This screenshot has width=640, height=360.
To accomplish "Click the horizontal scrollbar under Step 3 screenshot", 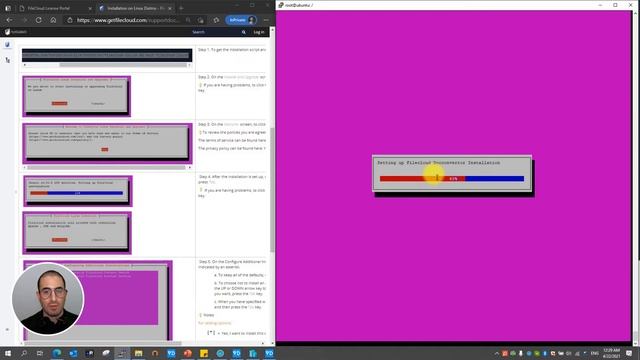I will (106, 167).
